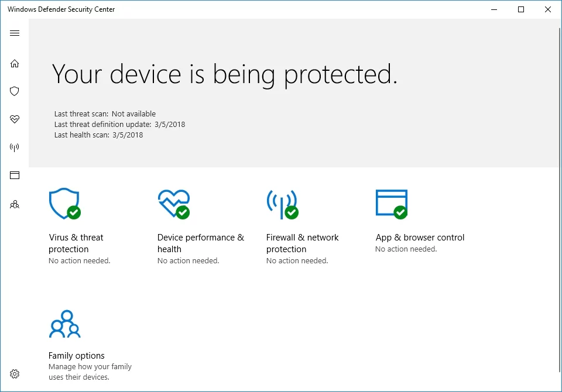This screenshot has height=392, width=562.
Task: Open Device performance & health sidebar heart icon
Action: pyautogui.click(x=15, y=119)
